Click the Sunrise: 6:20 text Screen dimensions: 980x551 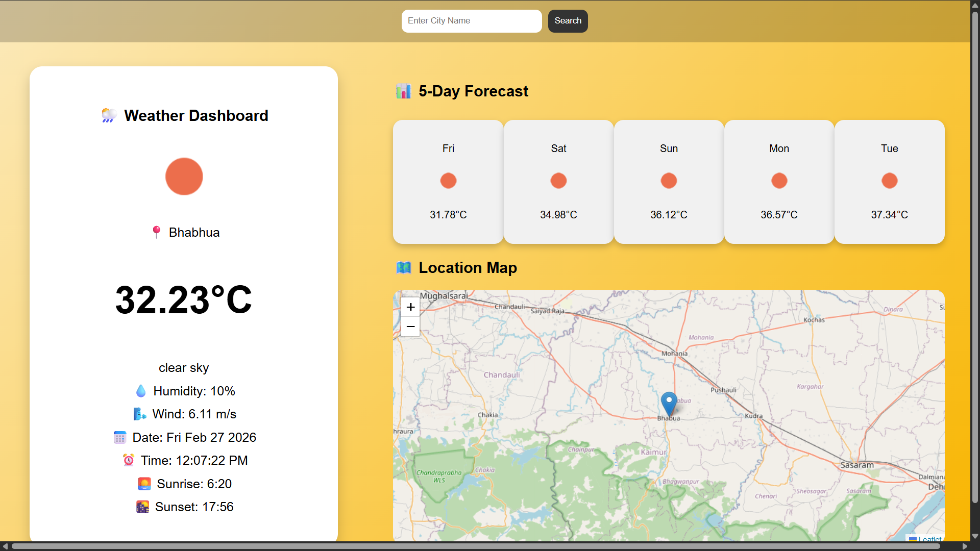pos(194,484)
